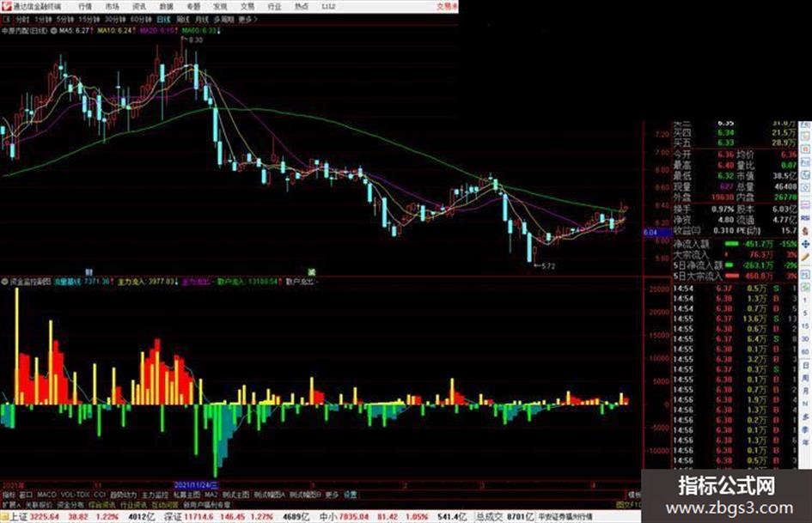
Task: Click right sidebar 日 period button
Action: tap(805, 365)
